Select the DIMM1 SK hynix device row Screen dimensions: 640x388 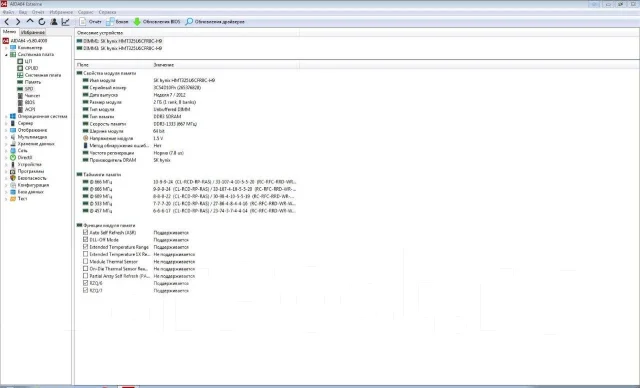click(x=119, y=41)
